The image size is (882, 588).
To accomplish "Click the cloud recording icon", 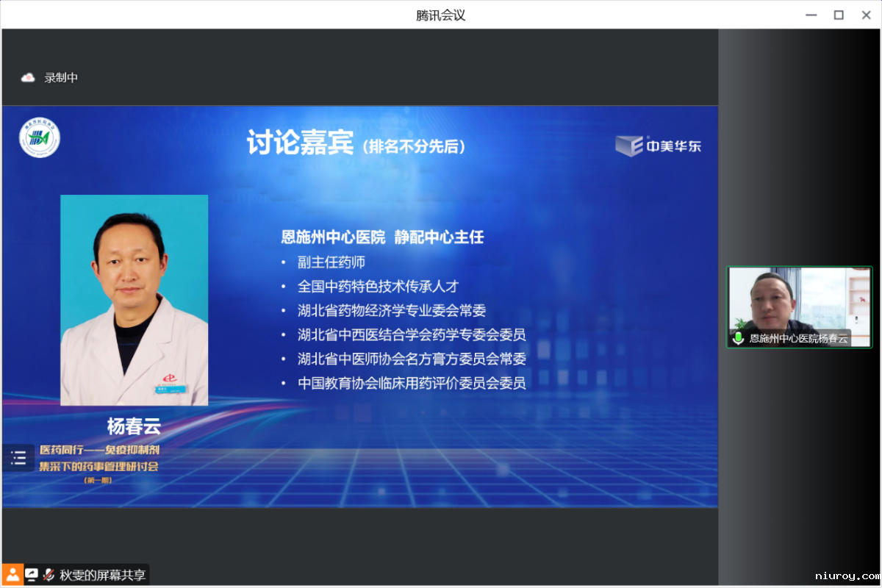I will click(28, 78).
